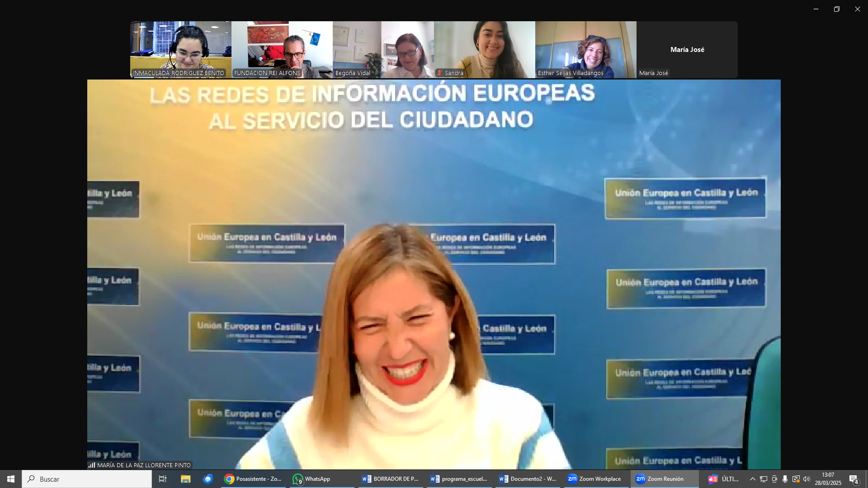
Task: Click the camera-in-use tray icon
Action: coord(774,479)
